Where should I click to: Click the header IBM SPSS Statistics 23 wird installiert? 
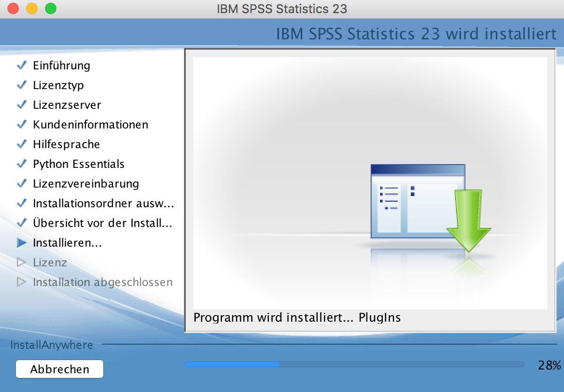coord(417,34)
